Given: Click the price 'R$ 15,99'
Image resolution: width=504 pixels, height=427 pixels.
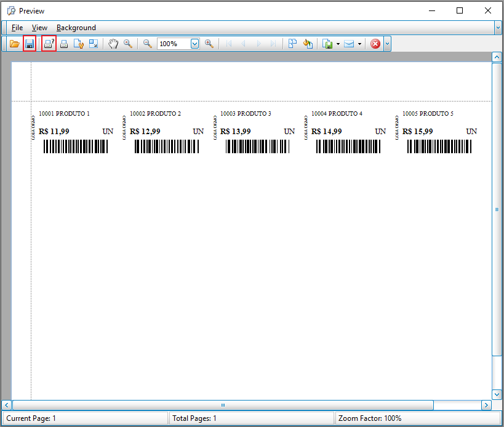Looking at the screenshot, I should (x=417, y=132).
